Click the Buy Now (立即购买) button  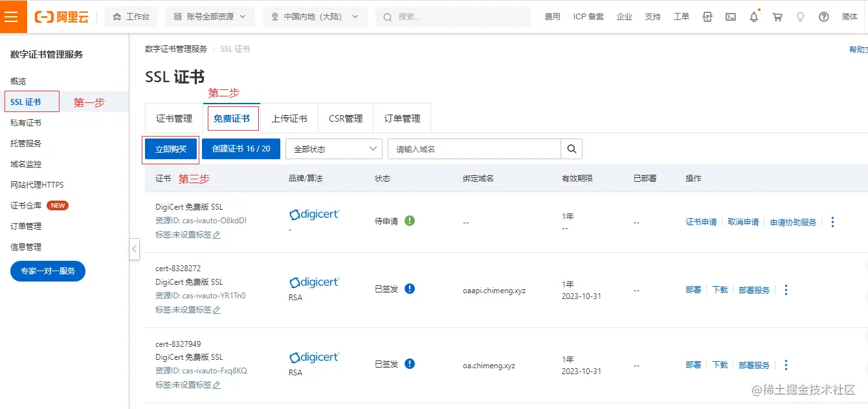click(x=171, y=149)
